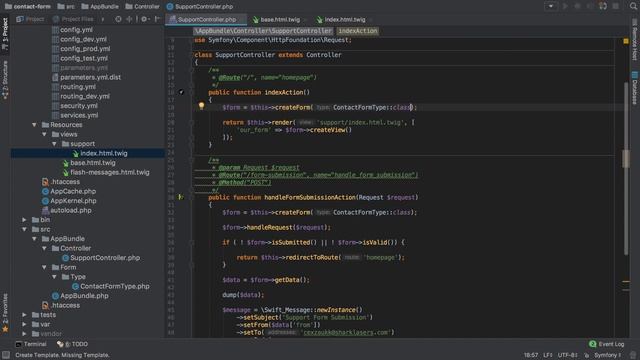Image resolution: width=640 pixels, height=360 pixels.
Task: Click UTF-8 encoding in status bar
Action: pos(567,355)
